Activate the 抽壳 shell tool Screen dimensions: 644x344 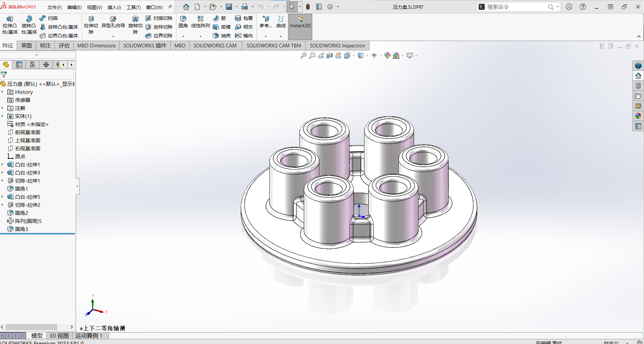point(221,35)
